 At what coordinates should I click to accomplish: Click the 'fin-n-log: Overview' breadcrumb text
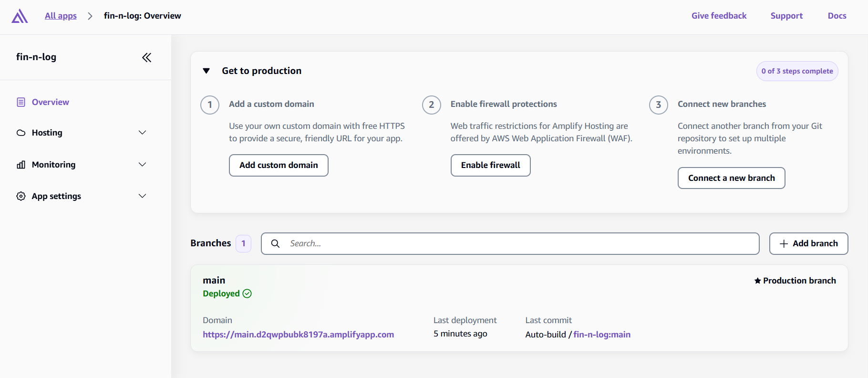(x=143, y=16)
